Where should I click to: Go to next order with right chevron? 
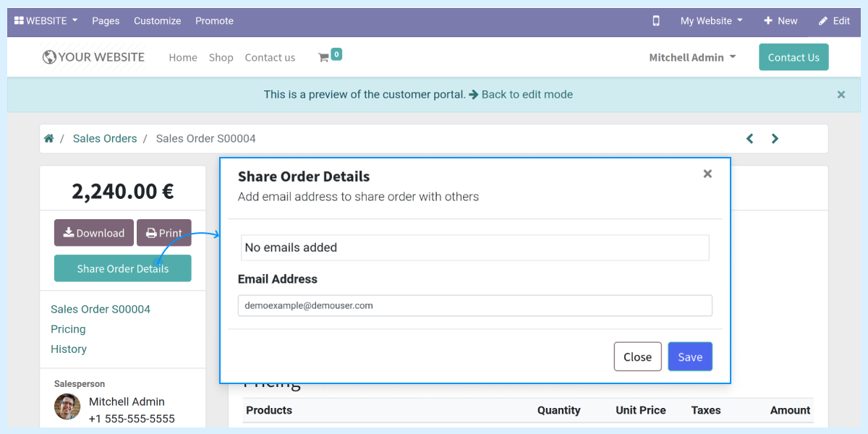[775, 138]
